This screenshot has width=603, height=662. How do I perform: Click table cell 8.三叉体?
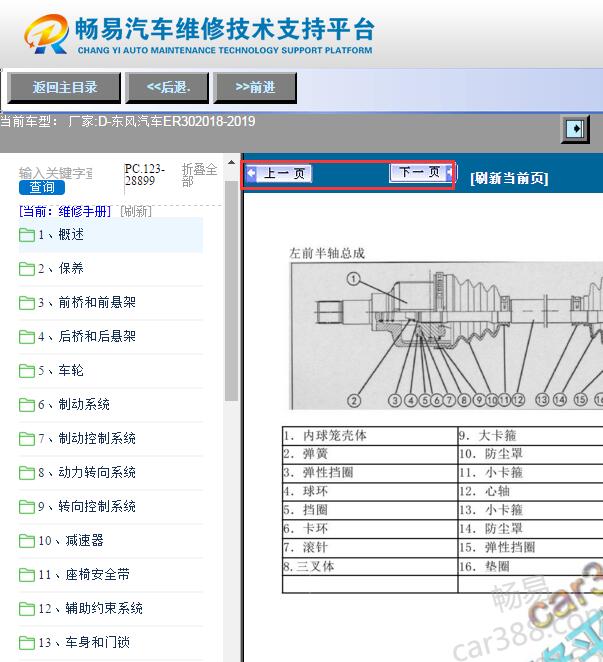(370, 566)
